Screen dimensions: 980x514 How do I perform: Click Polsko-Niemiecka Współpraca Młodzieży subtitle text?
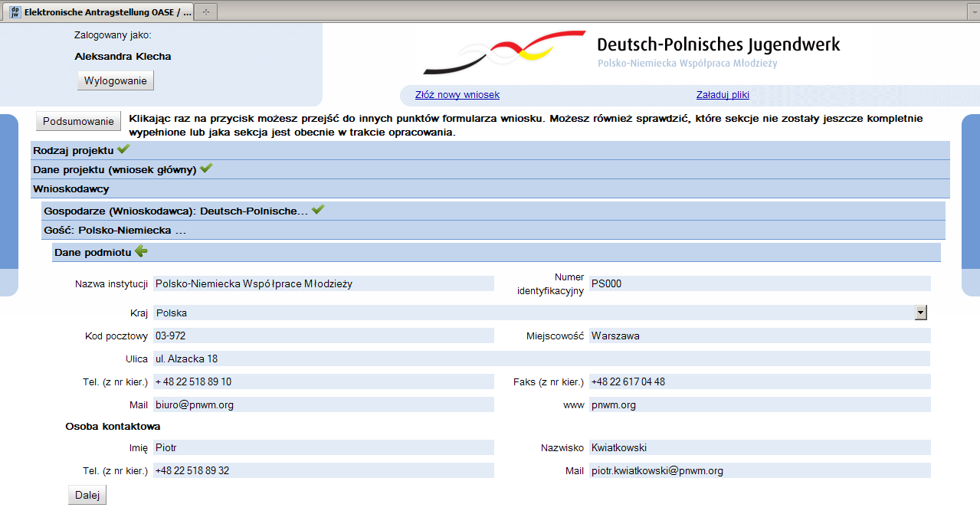click(687, 64)
